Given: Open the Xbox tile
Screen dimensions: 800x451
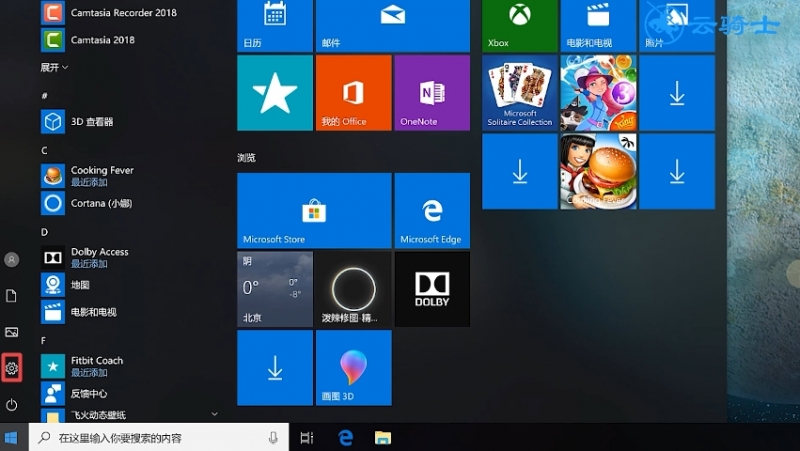Looking at the screenshot, I should [x=520, y=26].
